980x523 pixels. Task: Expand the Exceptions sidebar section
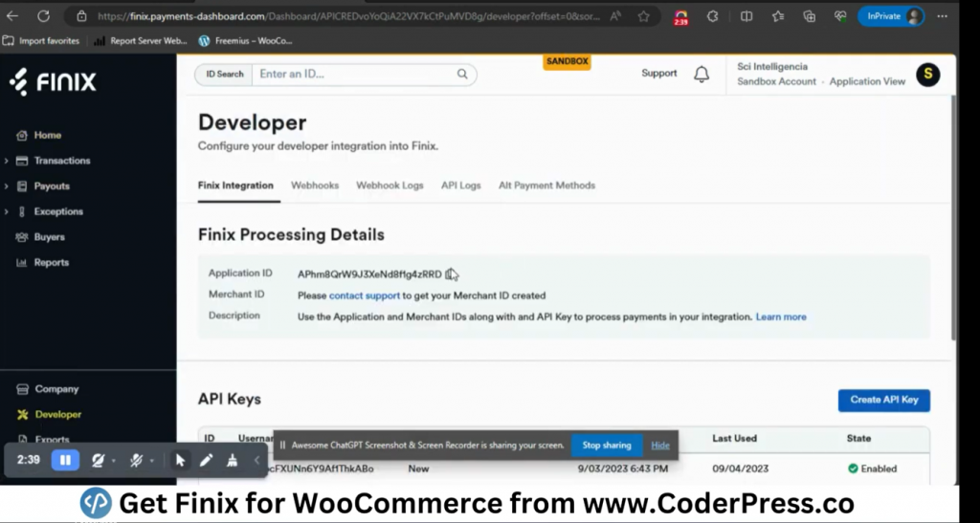click(x=57, y=211)
